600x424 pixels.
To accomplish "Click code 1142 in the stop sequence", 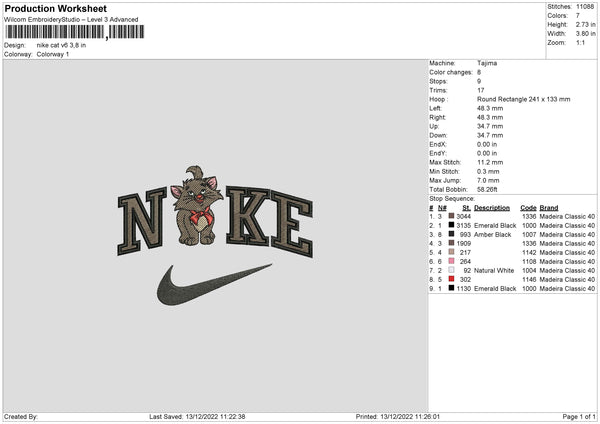I will point(529,253).
